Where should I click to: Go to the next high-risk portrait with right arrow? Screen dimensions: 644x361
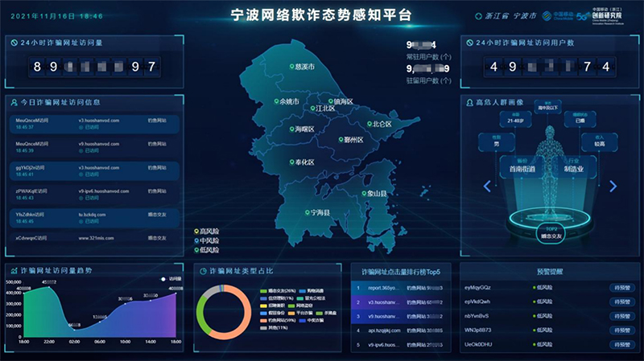[x=613, y=186]
